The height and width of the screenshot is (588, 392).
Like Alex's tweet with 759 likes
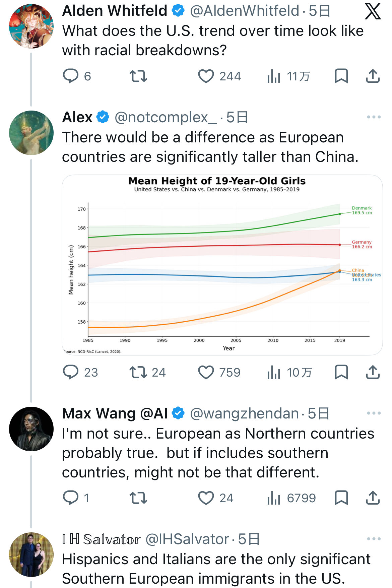[206, 372]
